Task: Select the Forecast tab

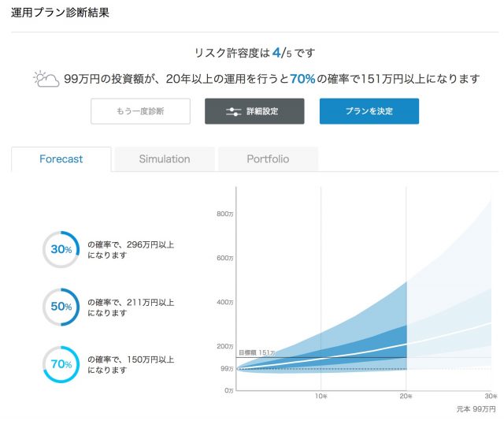Action: (x=61, y=159)
